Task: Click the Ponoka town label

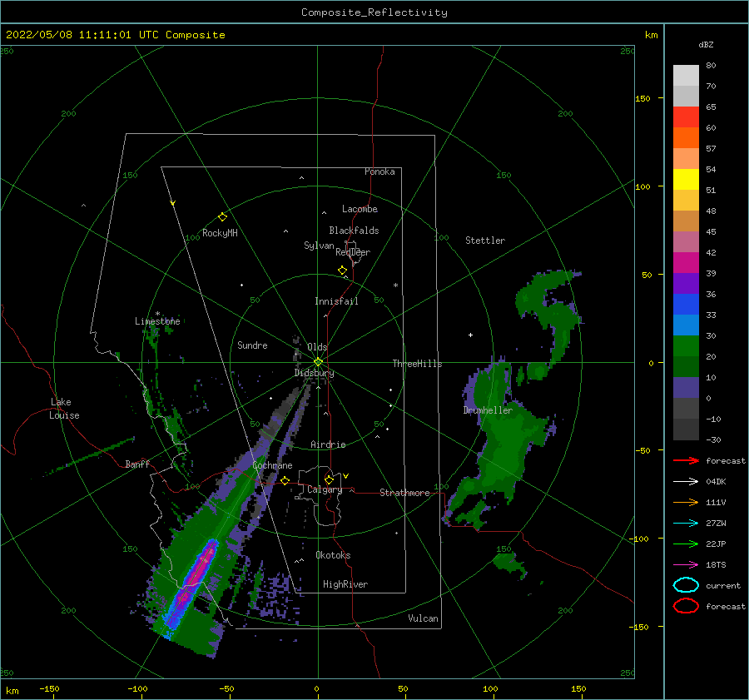Action: tap(379, 171)
